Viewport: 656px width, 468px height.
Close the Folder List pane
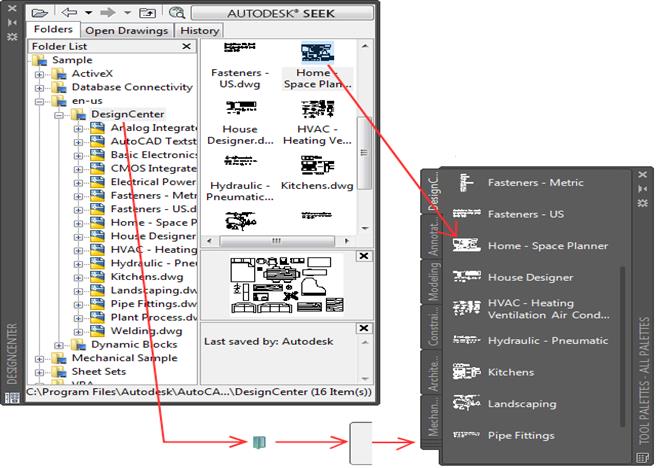point(187,46)
